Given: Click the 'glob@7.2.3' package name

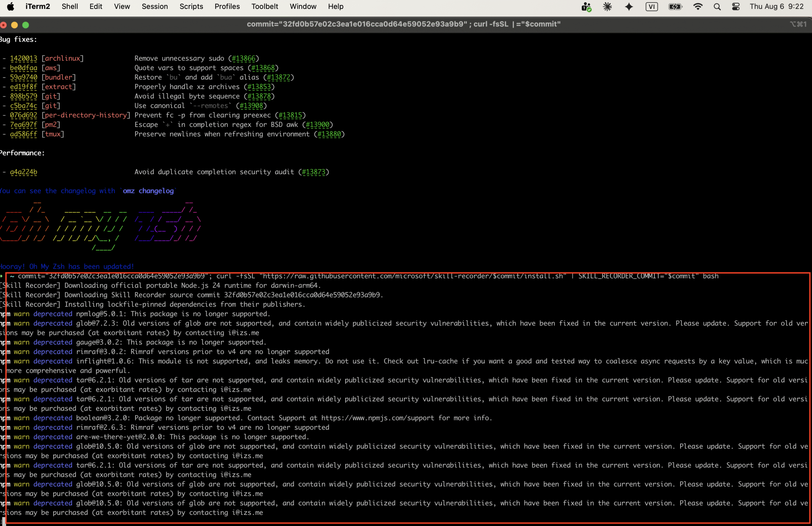Looking at the screenshot, I should point(95,323).
